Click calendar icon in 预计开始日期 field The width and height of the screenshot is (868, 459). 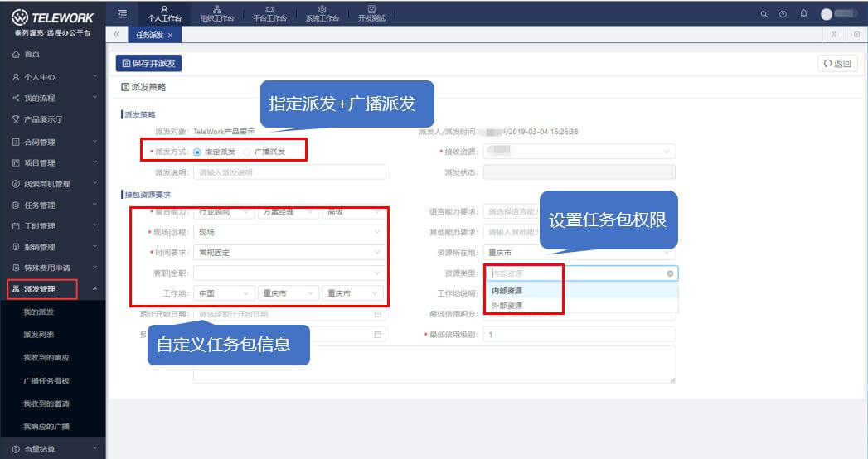tap(378, 315)
